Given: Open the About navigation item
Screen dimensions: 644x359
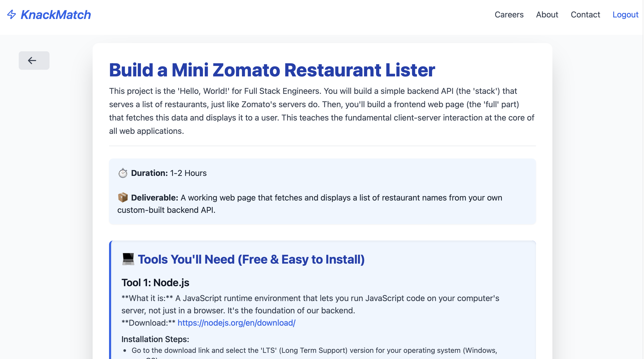Looking at the screenshot, I should click(x=547, y=15).
